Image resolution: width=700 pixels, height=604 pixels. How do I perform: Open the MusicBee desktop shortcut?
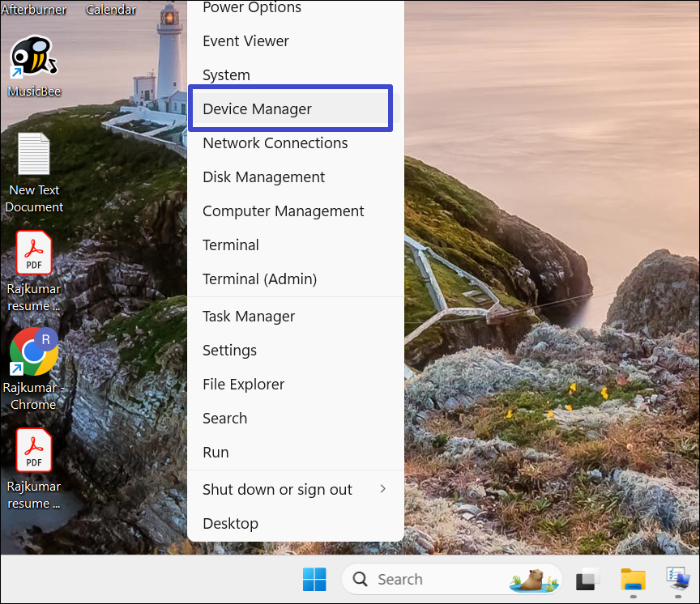[x=32, y=58]
